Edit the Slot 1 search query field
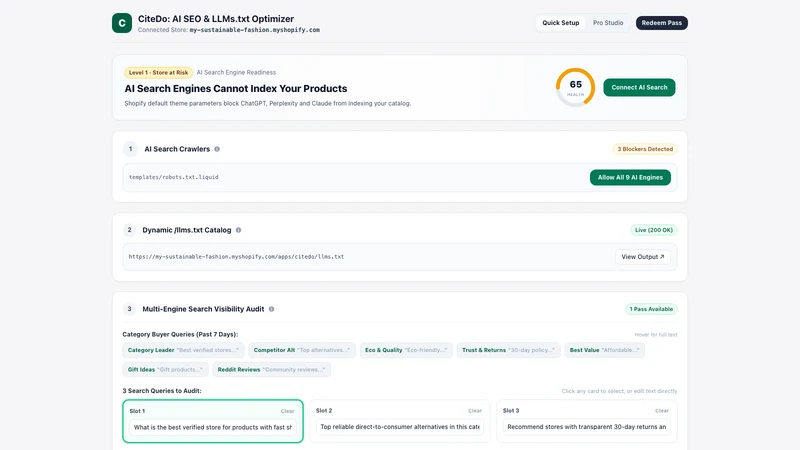The image size is (800, 450). tap(213, 428)
